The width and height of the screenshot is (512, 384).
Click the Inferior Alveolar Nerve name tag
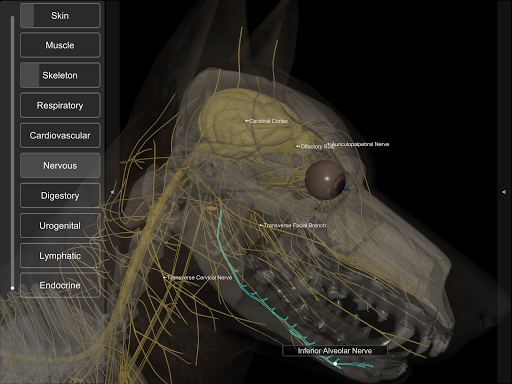click(x=335, y=351)
